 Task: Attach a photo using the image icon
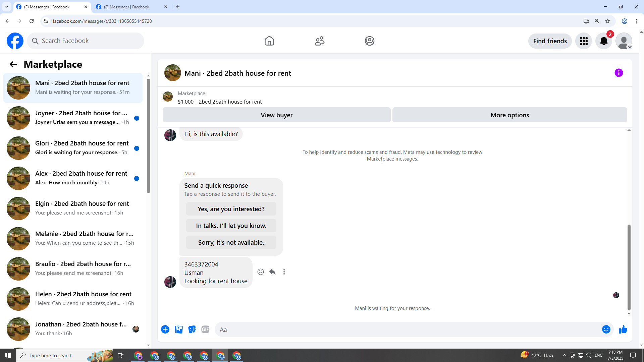click(x=179, y=329)
